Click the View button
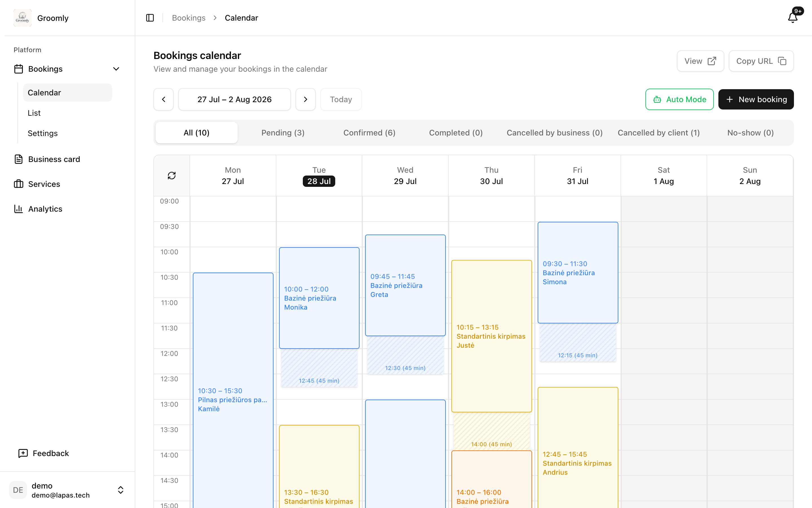This screenshot has height=508, width=812. click(x=700, y=61)
